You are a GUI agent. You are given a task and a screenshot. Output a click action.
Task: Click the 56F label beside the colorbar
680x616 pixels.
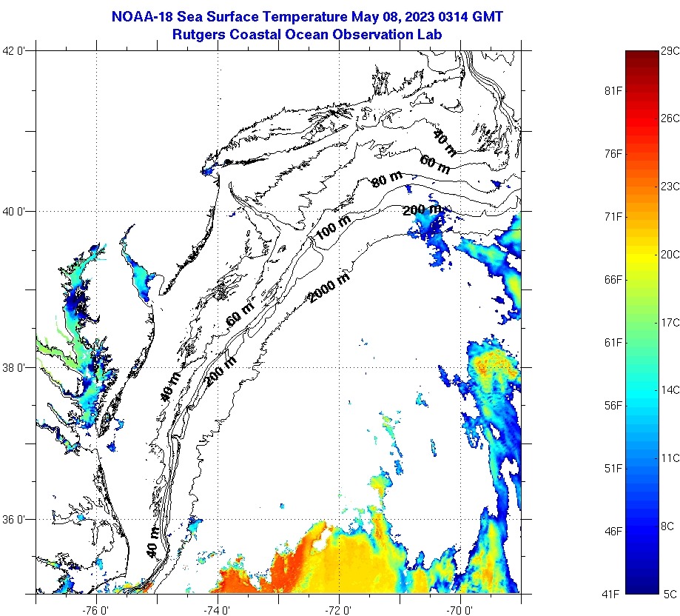click(x=613, y=405)
